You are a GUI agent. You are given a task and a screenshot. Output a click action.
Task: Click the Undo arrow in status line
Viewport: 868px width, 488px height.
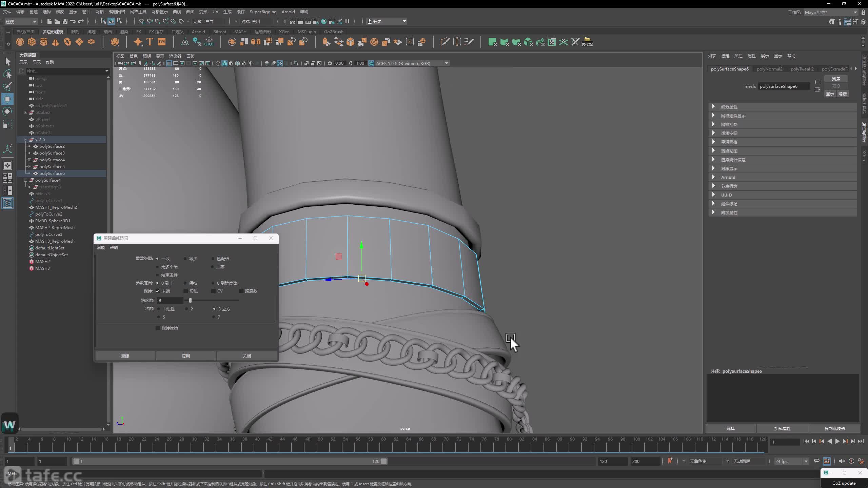point(73,21)
